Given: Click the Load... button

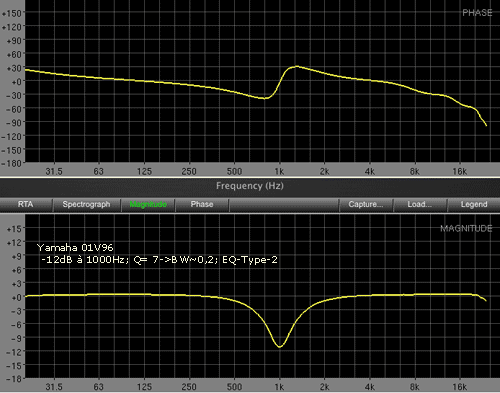Looking at the screenshot, I should [x=420, y=204].
